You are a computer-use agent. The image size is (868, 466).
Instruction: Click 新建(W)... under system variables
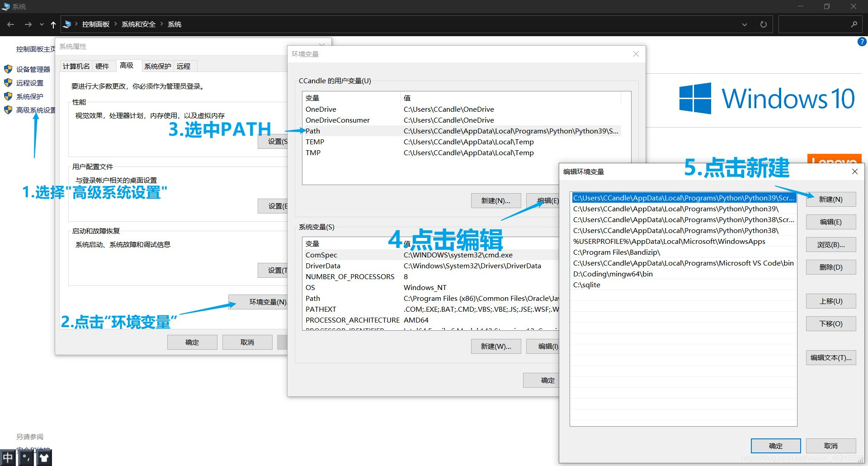pos(496,346)
